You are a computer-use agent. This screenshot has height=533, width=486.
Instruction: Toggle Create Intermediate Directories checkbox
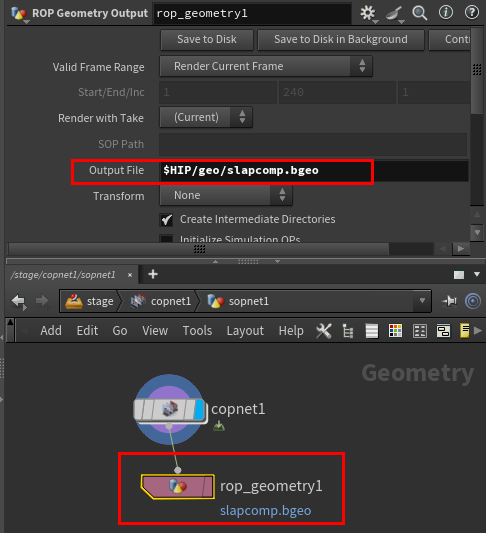167,220
